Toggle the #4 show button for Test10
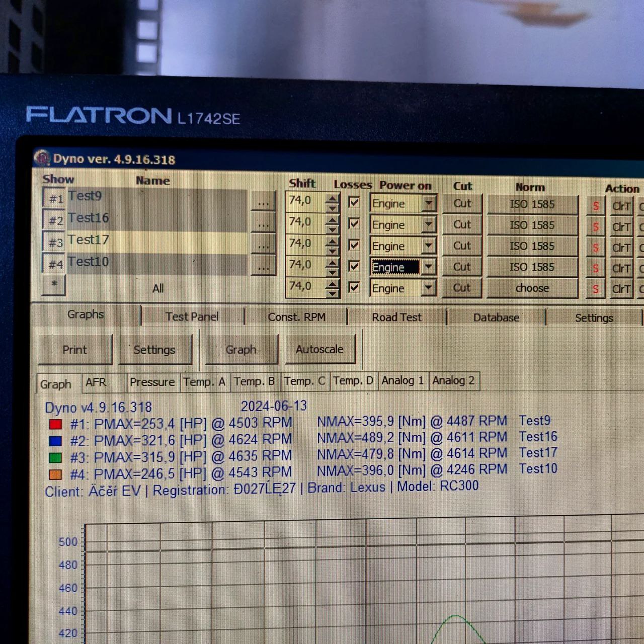The height and width of the screenshot is (644, 644). tap(54, 264)
